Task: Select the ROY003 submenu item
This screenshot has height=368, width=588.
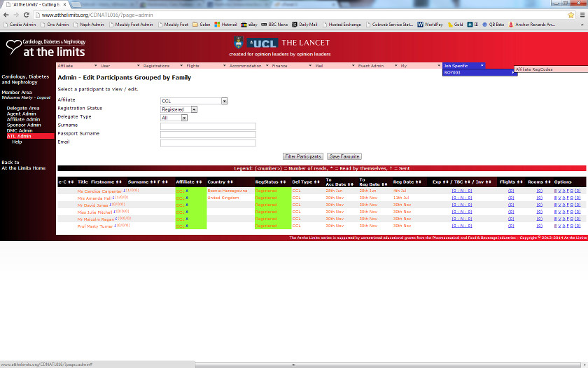Action: pos(480,72)
